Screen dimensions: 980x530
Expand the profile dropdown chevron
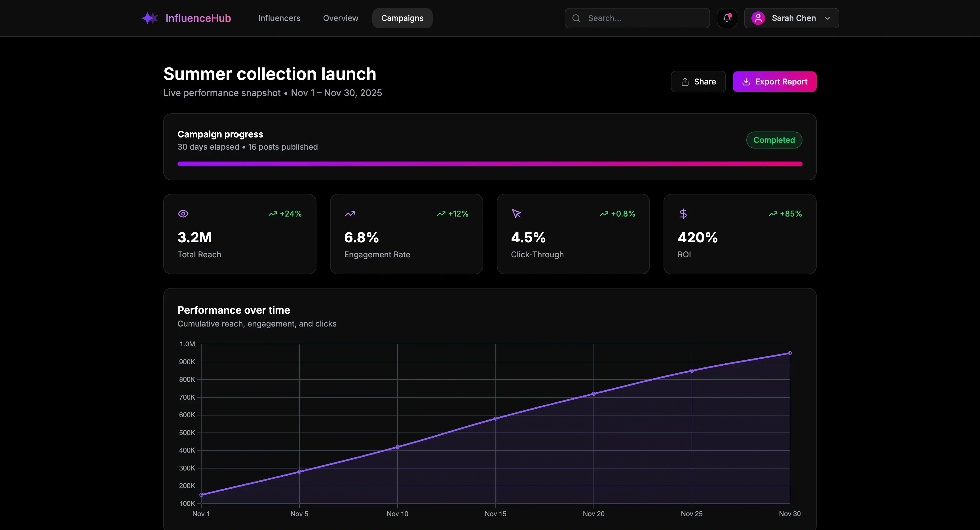point(828,18)
